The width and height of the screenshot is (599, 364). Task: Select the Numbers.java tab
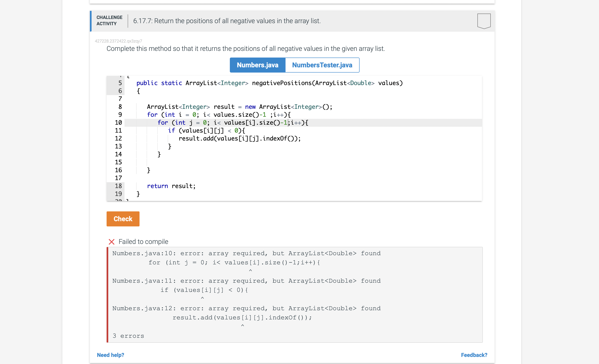257,65
